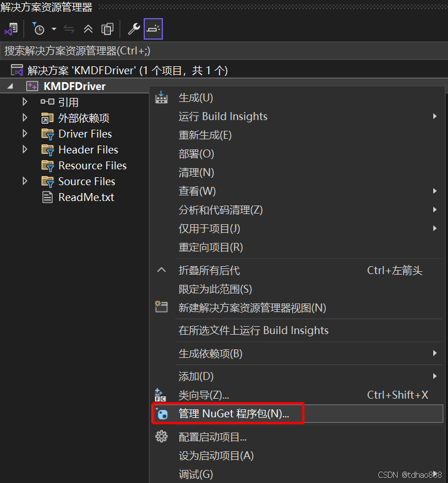
Task: Open the 查看(W) submenu
Action: tap(297, 191)
